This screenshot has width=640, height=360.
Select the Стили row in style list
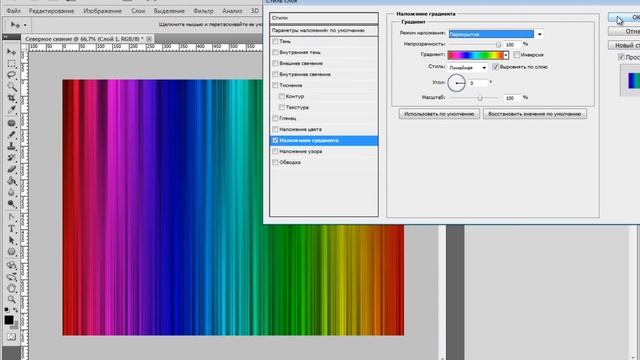point(324,18)
